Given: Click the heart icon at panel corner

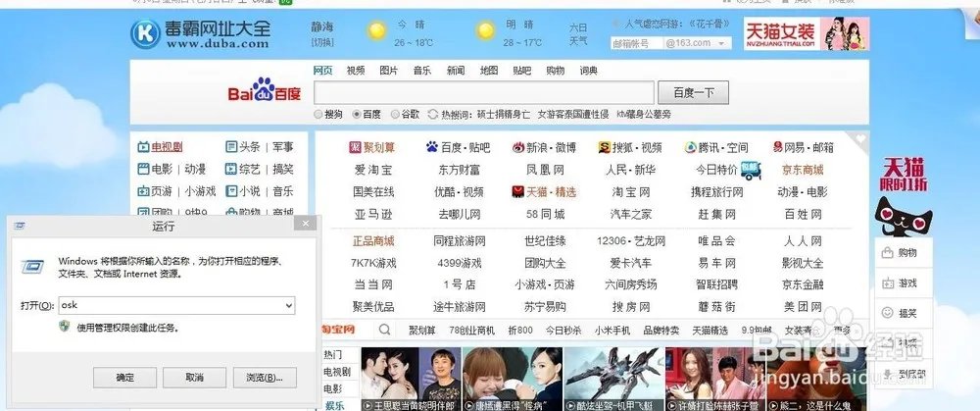Looking at the screenshot, I should (861, 139).
